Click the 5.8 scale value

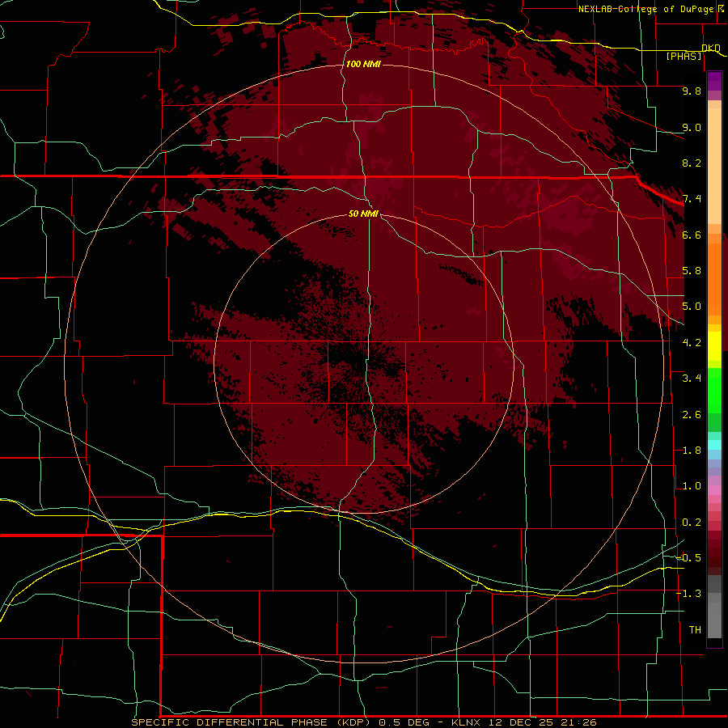coord(692,271)
